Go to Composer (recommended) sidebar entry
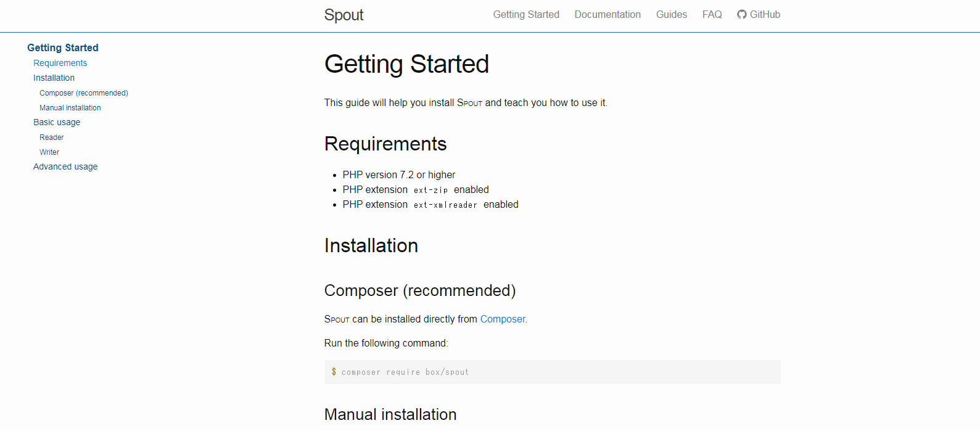Viewport: 980px width, 431px height. [84, 93]
